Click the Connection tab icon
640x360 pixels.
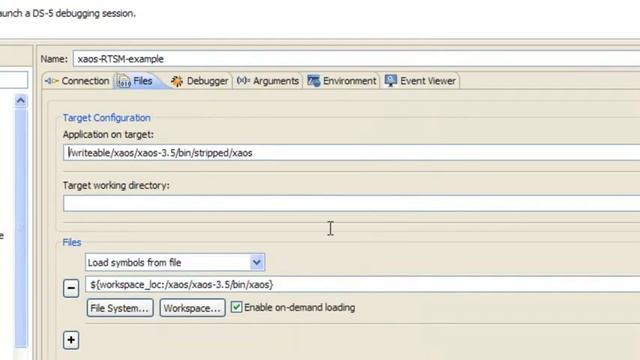tap(51, 81)
